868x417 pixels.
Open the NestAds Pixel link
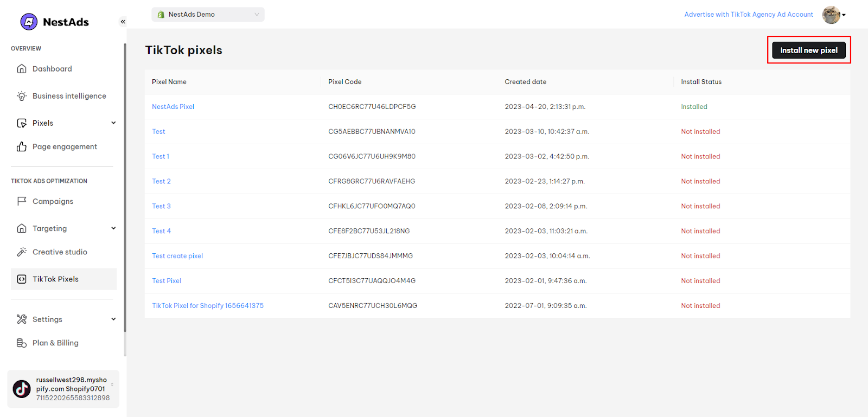coord(173,107)
